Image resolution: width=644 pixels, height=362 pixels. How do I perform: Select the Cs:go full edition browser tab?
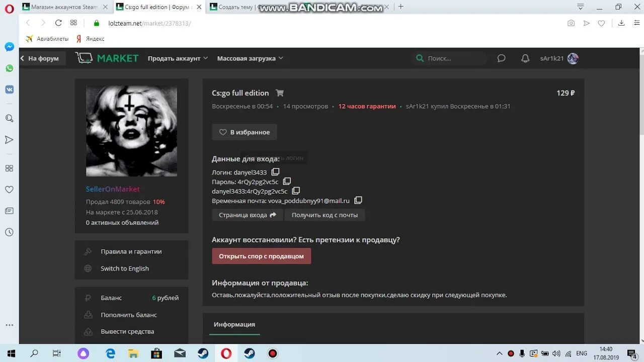coord(157,7)
